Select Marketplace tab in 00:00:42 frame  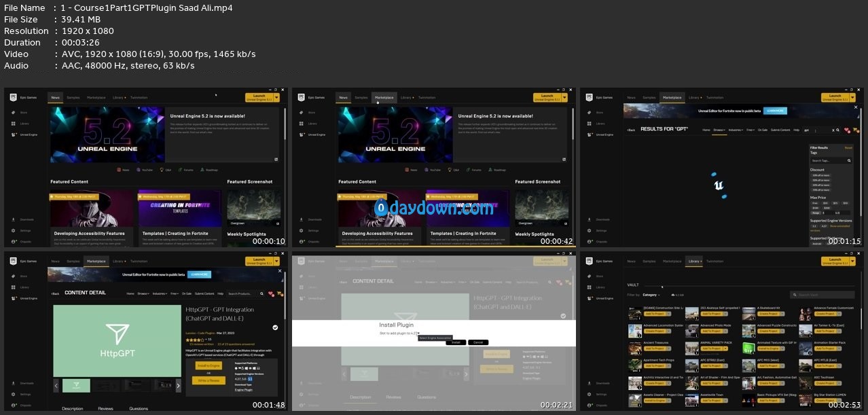[x=384, y=97]
